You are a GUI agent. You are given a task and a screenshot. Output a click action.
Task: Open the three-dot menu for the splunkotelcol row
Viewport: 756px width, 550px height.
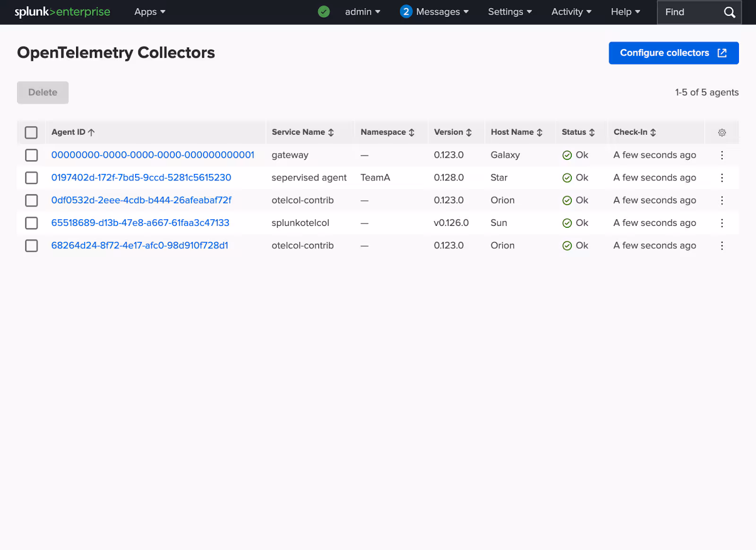point(722,223)
